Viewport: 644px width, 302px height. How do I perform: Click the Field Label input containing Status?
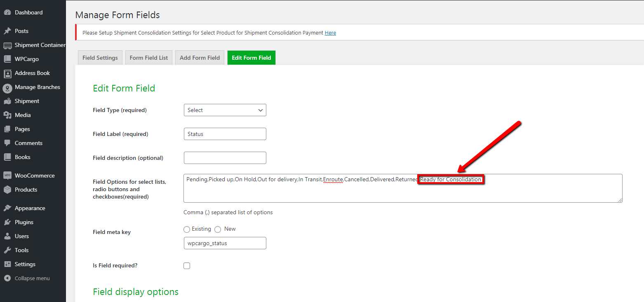click(225, 134)
